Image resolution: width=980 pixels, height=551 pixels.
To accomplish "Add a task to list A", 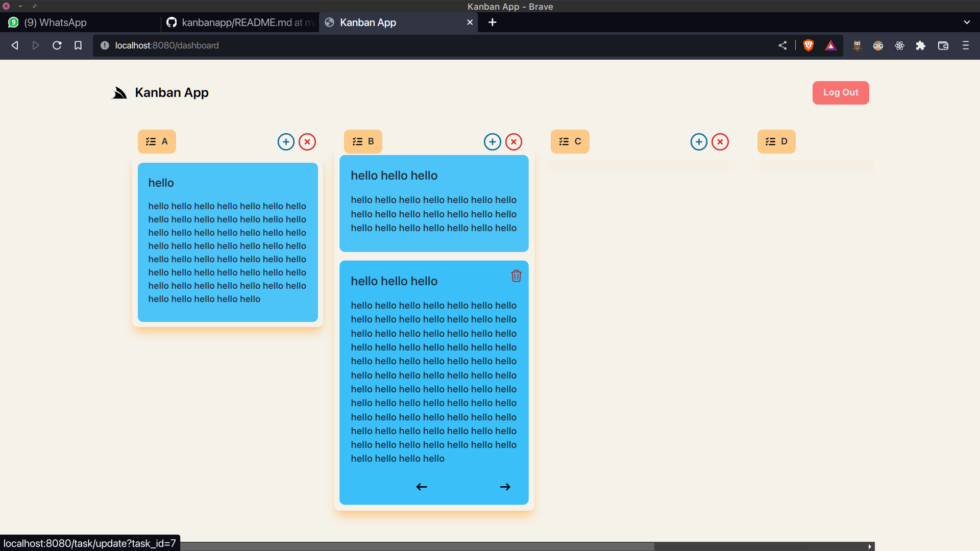I will point(286,142).
